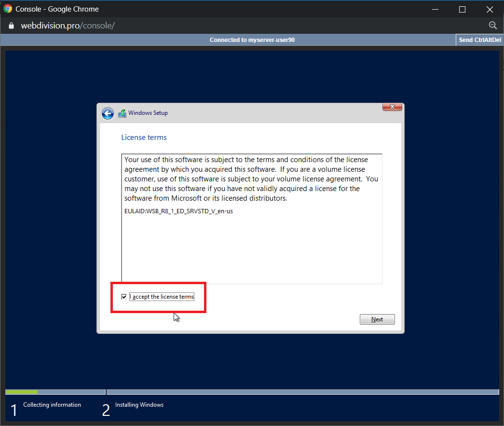
Task: Open the zoom magnifier icon in address bar
Action: tap(492, 26)
